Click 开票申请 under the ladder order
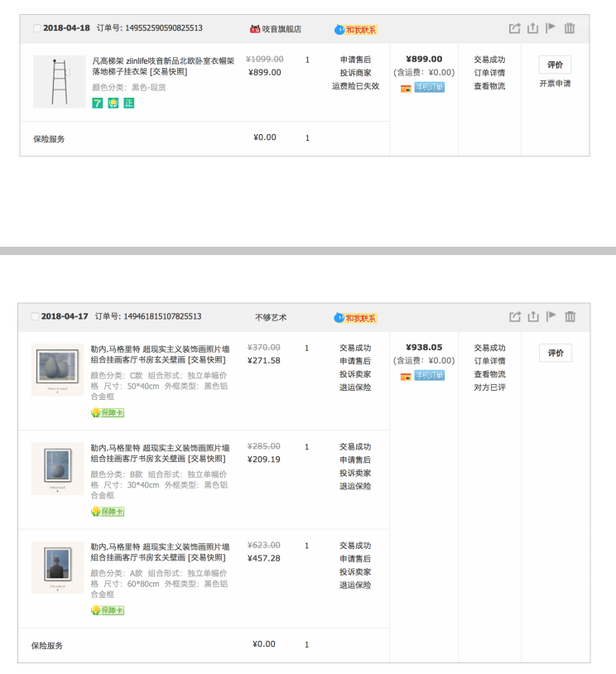The height and width of the screenshot is (674, 616). pos(555,84)
